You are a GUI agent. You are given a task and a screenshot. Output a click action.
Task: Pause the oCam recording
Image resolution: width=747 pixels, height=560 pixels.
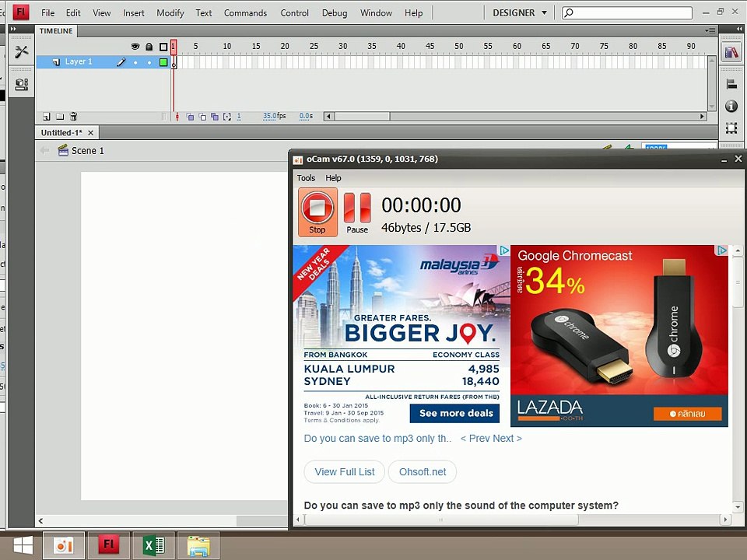coord(357,212)
